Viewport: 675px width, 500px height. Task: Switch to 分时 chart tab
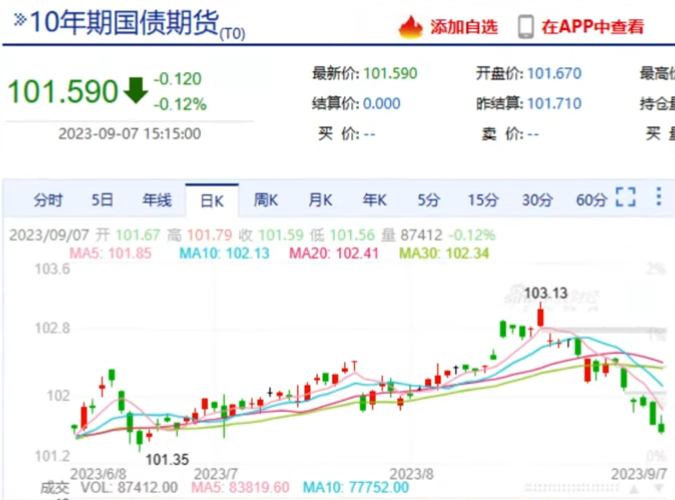pyautogui.click(x=48, y=199)
